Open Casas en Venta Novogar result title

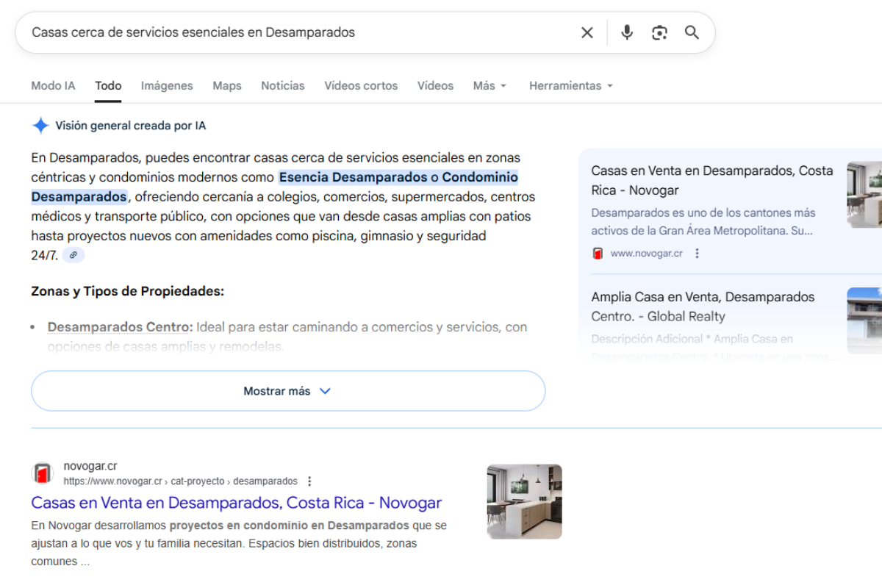click(236, 503)
